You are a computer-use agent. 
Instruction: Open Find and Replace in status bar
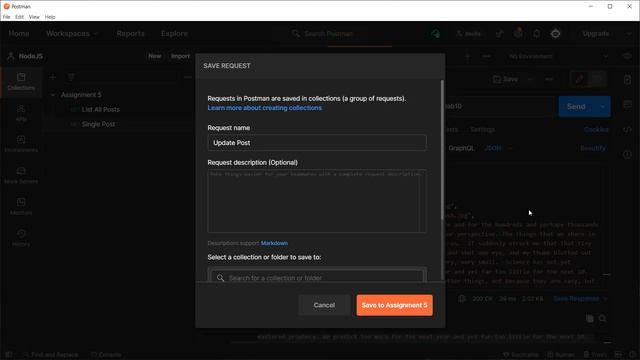tap(50, 355)
